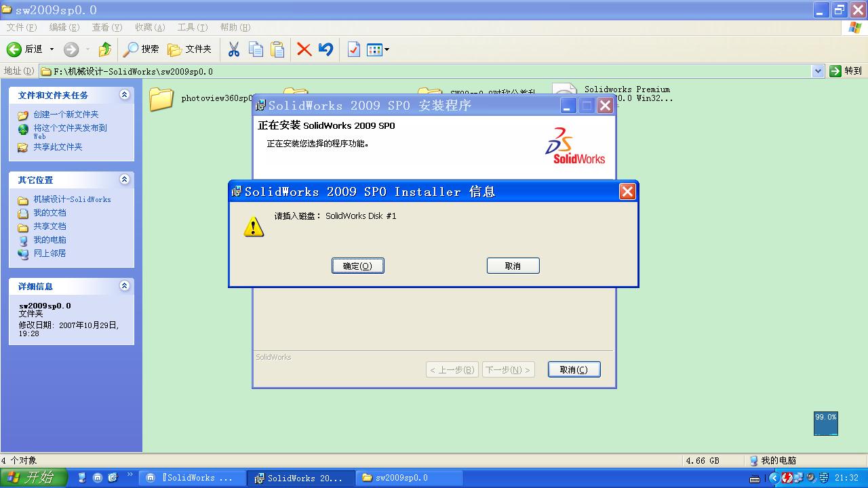Click the 开始 Start button
This screenshot has width=868, height=488.
pyautogui.click(x=33, y=478)
